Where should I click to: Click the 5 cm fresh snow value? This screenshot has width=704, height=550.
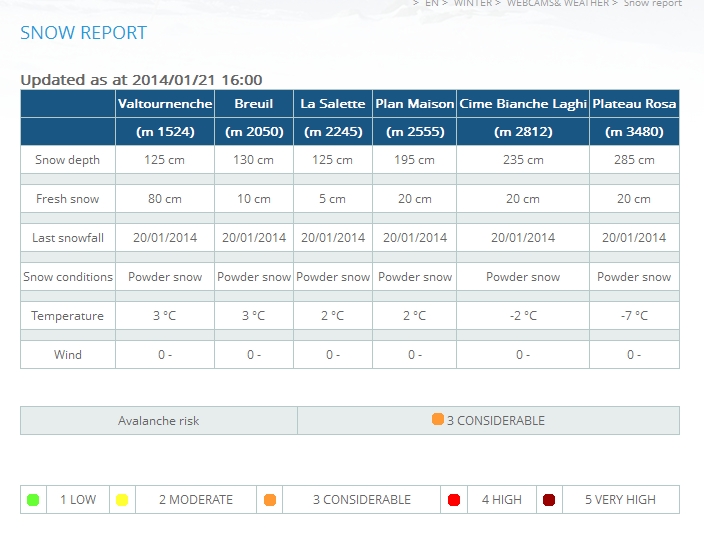click(x=333, y=199)
